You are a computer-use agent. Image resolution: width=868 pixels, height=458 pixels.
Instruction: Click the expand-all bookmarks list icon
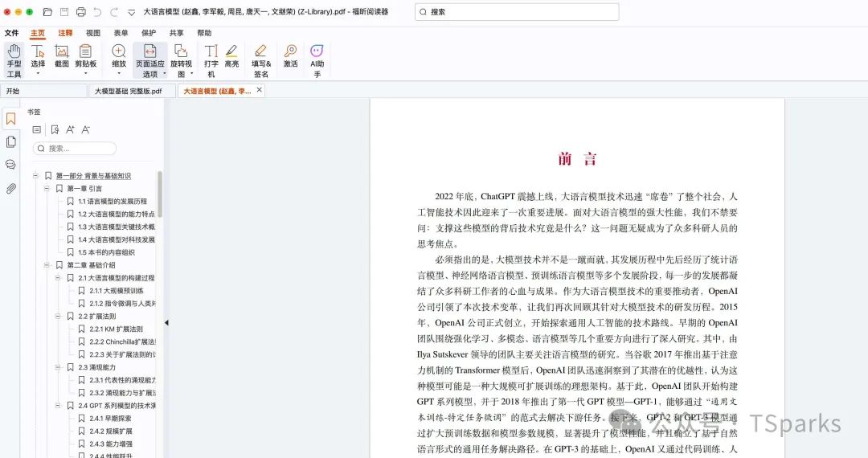click(x=36, y=130)
